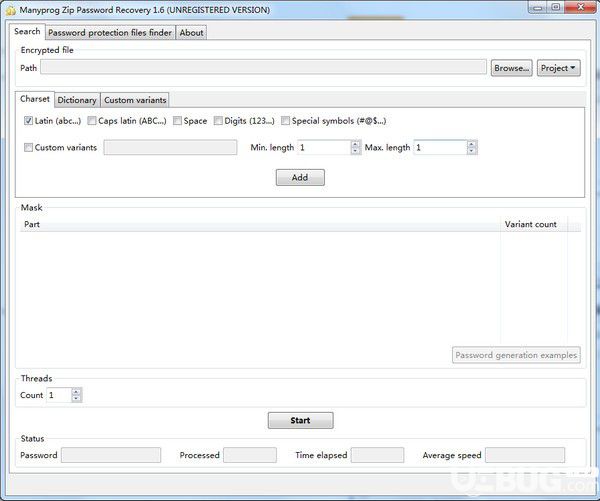Close the Manyprog Zip Password Recovery window
The width and height of the screenshot is (600, 501).
click(x=580, y=8)
